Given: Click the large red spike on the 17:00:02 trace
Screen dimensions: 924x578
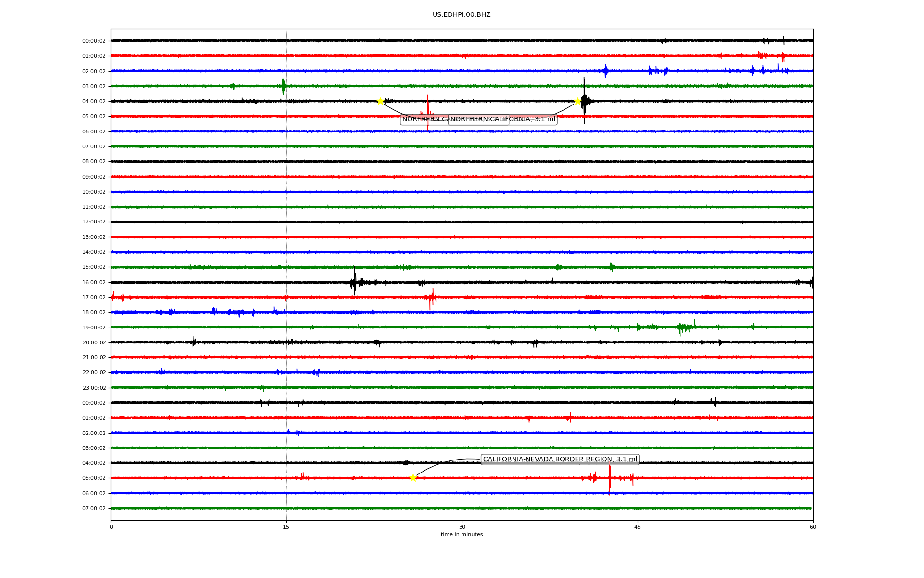Looking at the screenshot, I should click(x=432, y=298).
